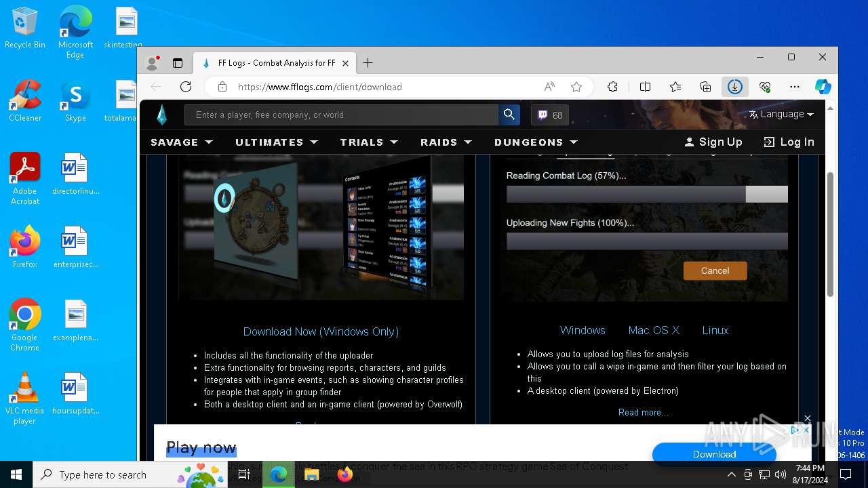This screenshot has width=868, height=488.
Task: Click the Windows uploader download link
Action: pos(583,330)
